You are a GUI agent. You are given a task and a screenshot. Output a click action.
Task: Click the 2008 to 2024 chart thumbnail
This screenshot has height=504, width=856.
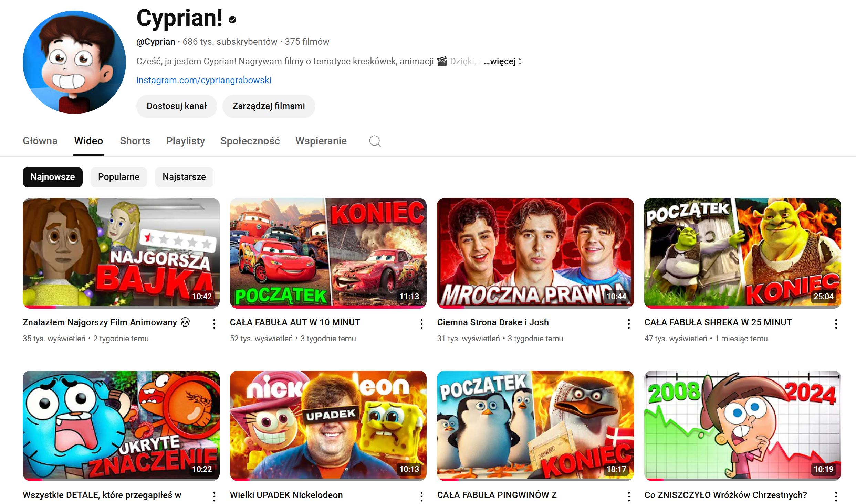point(743,426)
